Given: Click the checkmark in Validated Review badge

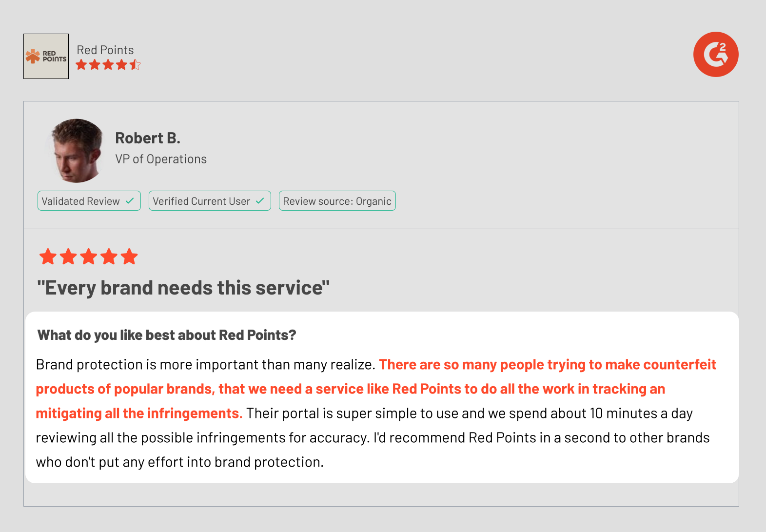Looking at the screenshot, I should (x=130, y=201).
